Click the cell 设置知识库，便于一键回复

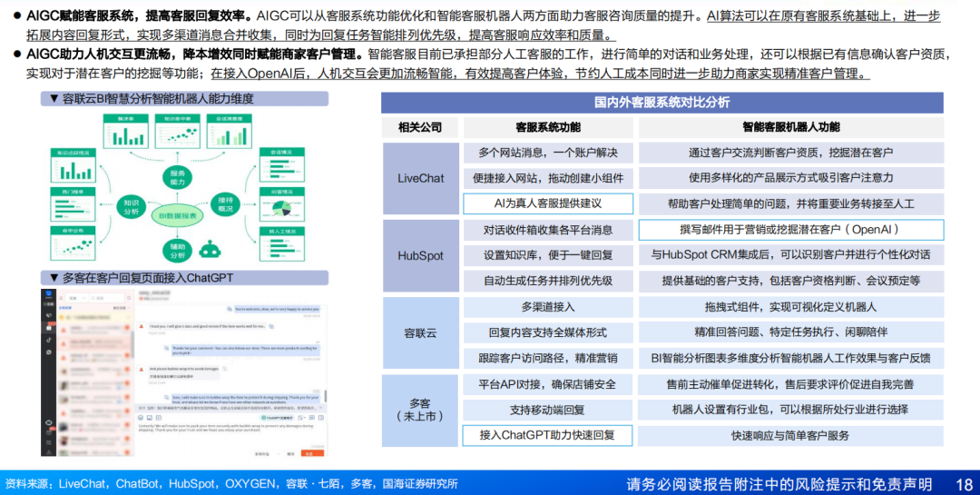547,255
